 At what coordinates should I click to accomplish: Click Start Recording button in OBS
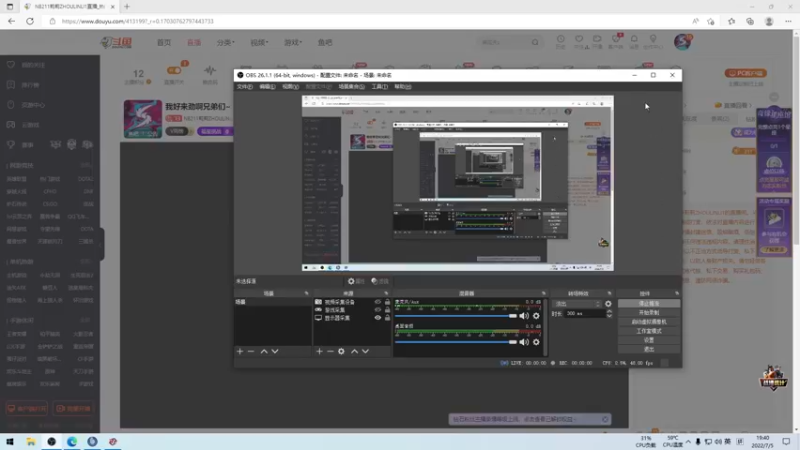pos(648,313)
